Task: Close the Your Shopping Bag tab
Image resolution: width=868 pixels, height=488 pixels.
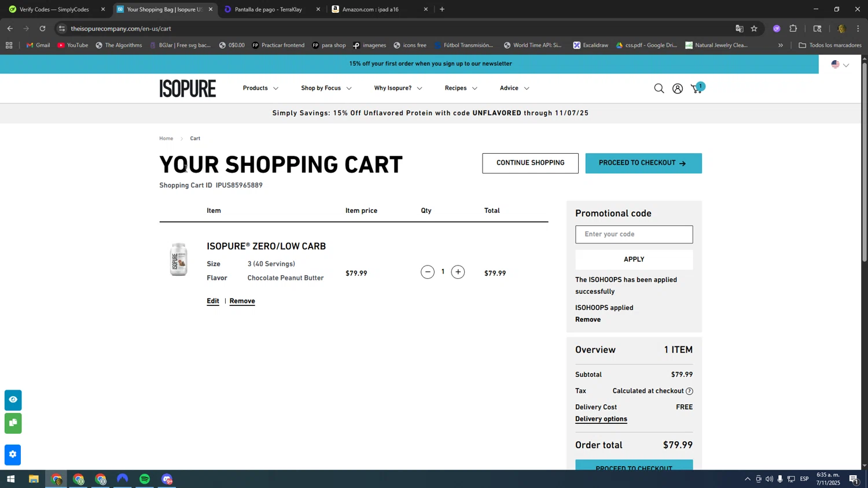Action: (211, 9)
